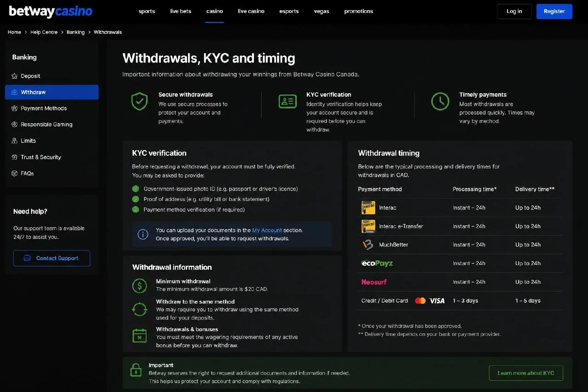Viewport: 588px width, 392px height.
Task: Click the Betway Casino logo
Action: (51, 11)
